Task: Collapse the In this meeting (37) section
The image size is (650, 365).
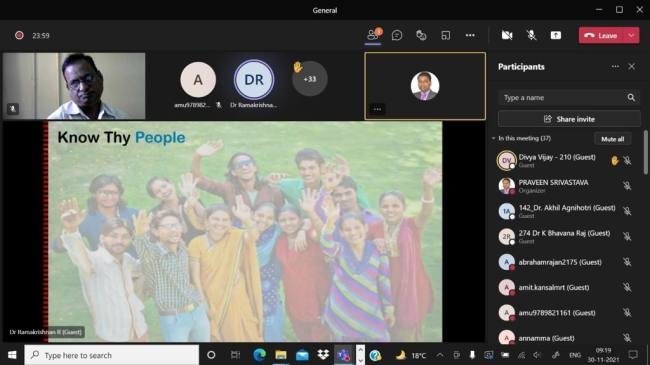Action: coord(494,138)
